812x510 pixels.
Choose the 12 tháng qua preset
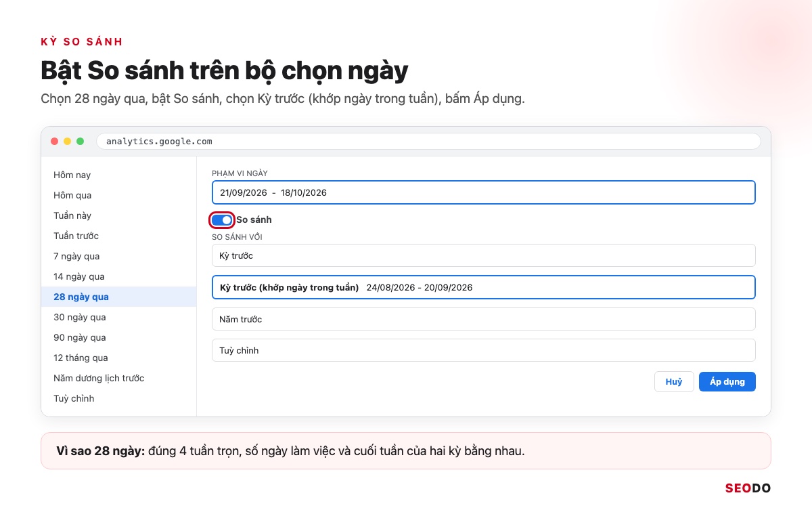pos(118,358)
